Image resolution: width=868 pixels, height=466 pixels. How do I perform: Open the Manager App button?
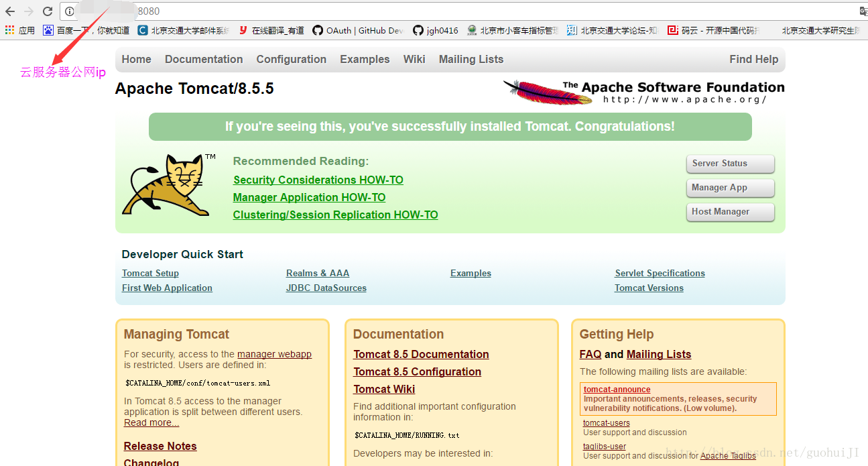730,188
